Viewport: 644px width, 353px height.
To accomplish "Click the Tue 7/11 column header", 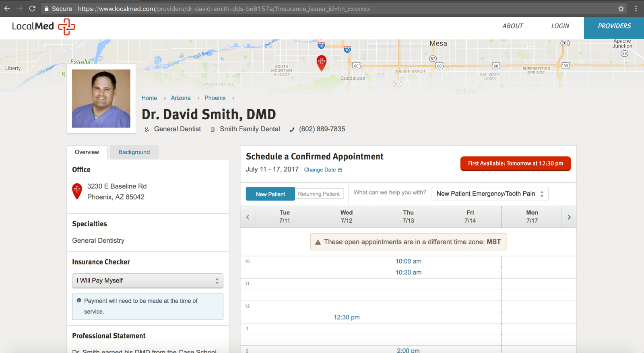I will point(285,217).
